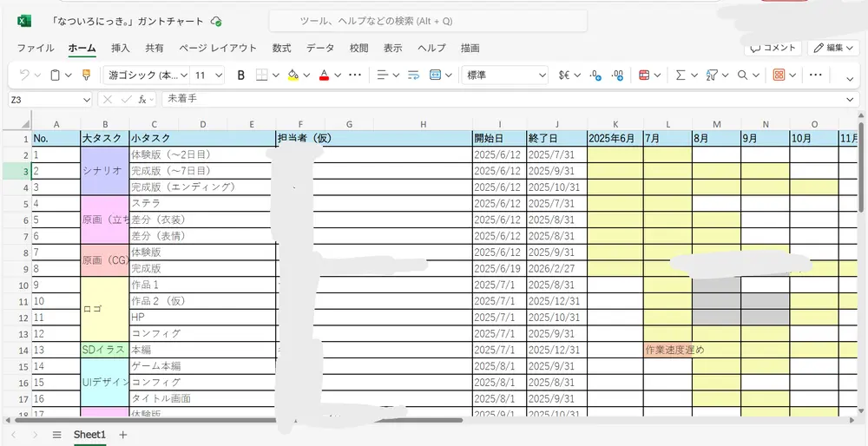Click the コメント button
The height and width of the screenshot is (446, 868).
pos(773,48)
